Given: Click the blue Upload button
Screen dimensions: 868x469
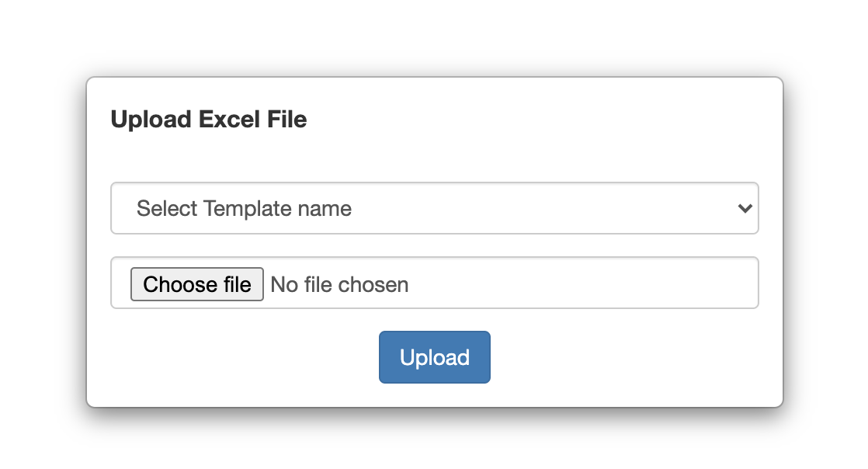Looking at the screenshot, I should 435,357.
